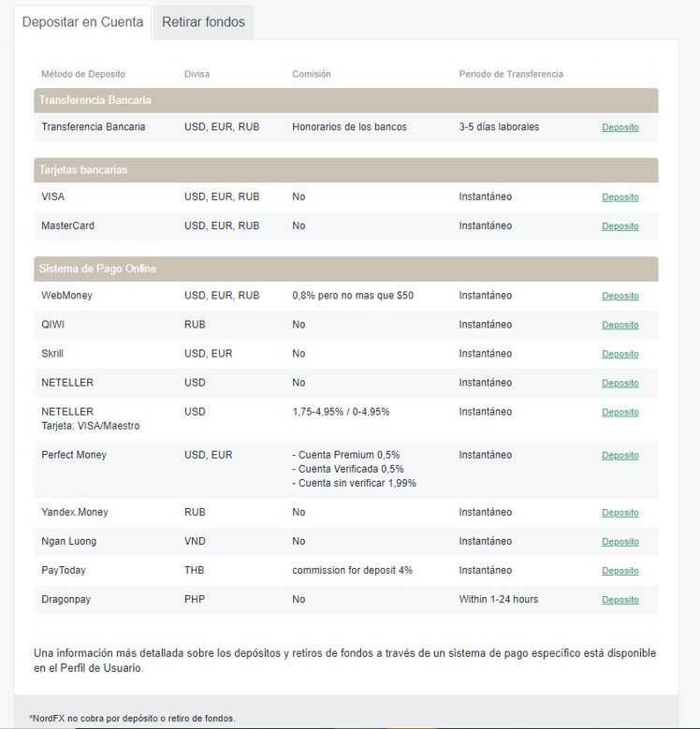The width and height of the screenshot is (700, 729).
Task: Select the Sistema de Pago Online heading
Action: point(346,269)
